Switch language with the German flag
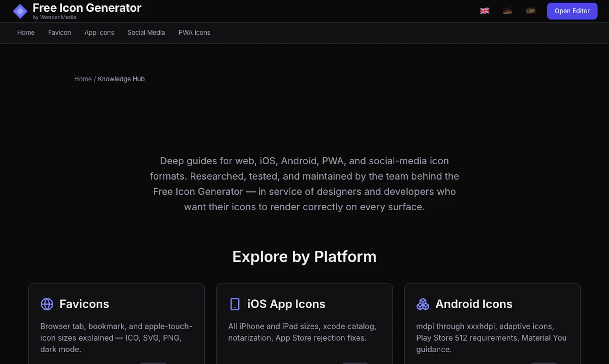This screenshot has width=609, height=364. 507,11
